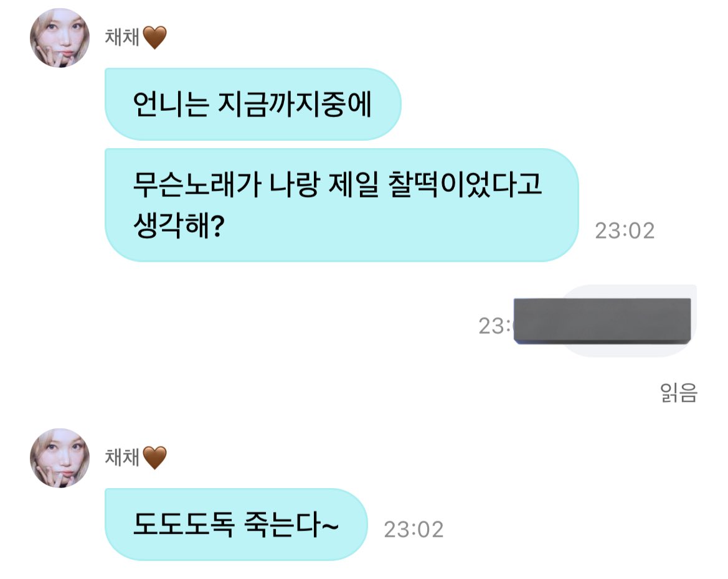Open the top 채채 profile picture
728x579 pixels.
coord(60,37)
